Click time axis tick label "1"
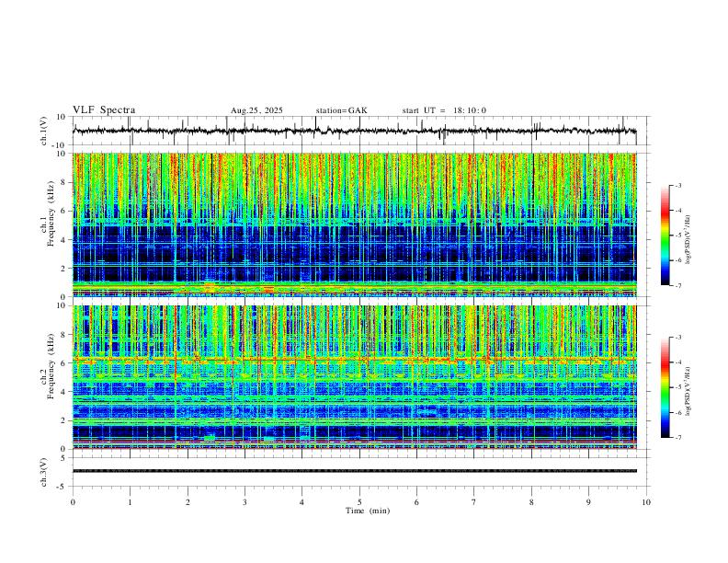Viewport: 728px width, 563px height. click(x=130, y=502)
